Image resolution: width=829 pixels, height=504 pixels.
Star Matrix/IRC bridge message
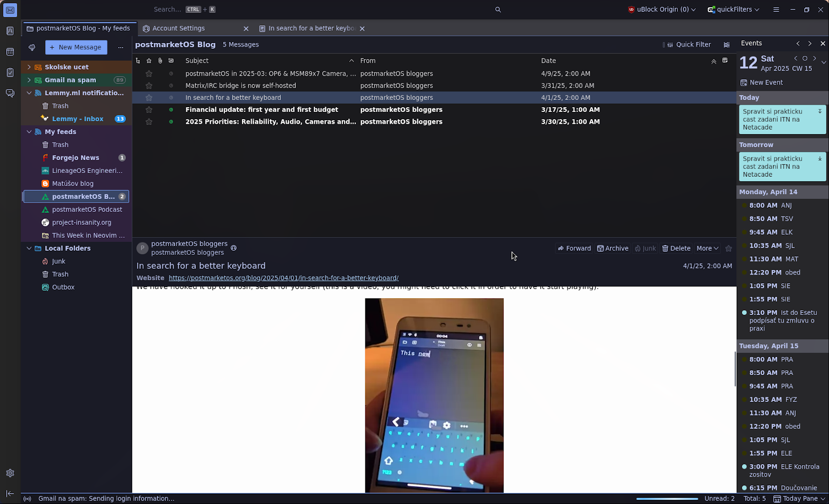pos(149,85)
